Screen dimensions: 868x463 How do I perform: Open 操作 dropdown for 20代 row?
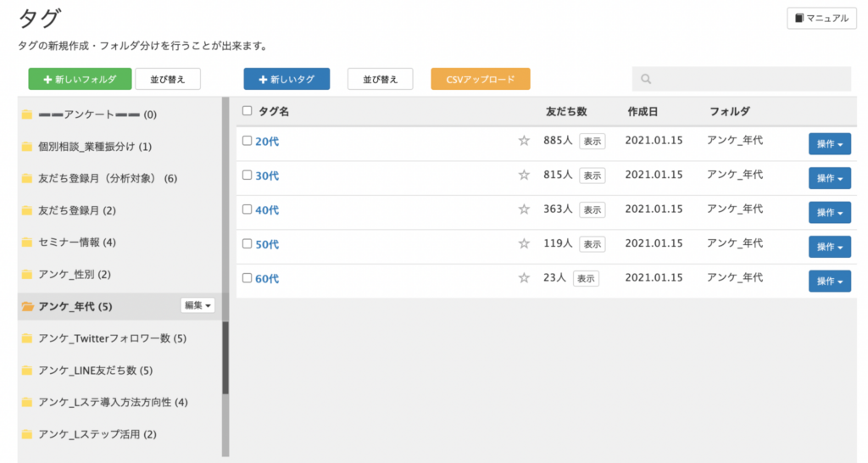click(x=829, y=144)
